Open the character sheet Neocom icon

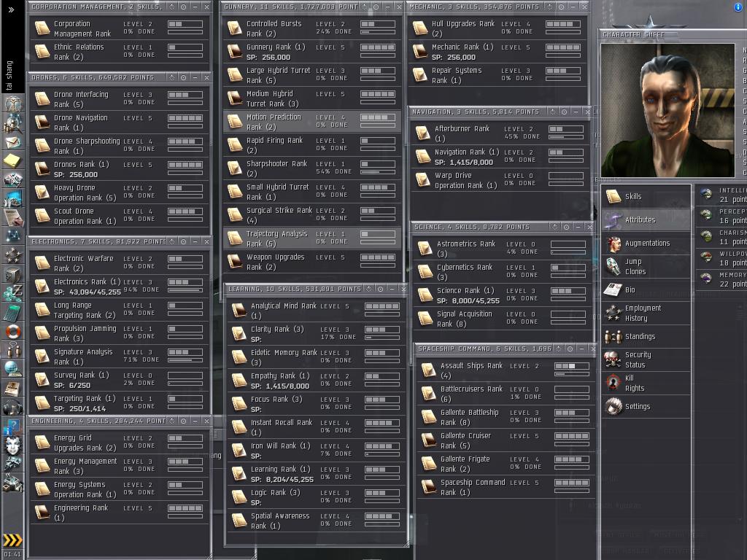coord(13,104)
